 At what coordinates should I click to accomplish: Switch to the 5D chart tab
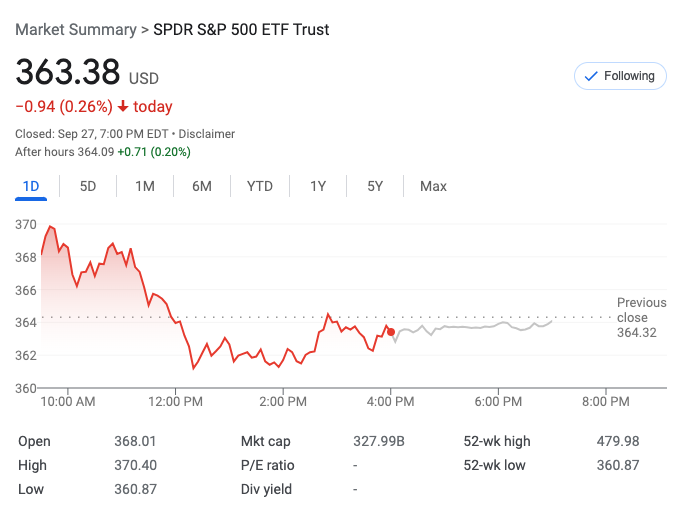coord(88,186)
